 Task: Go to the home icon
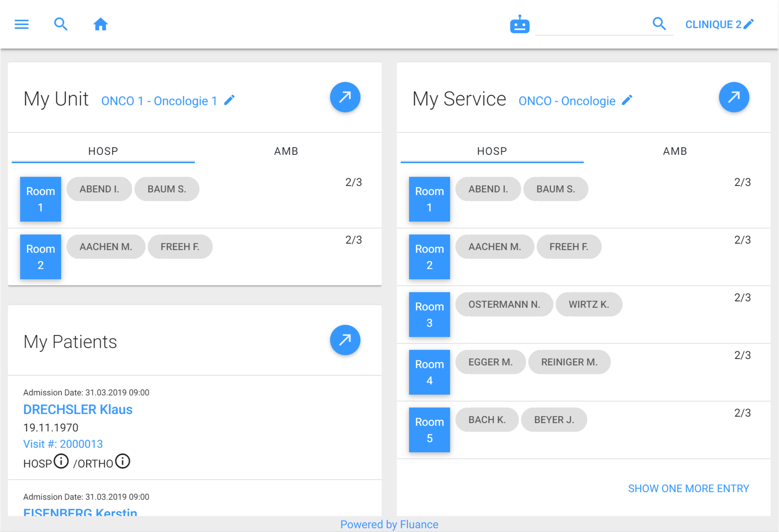100,24
